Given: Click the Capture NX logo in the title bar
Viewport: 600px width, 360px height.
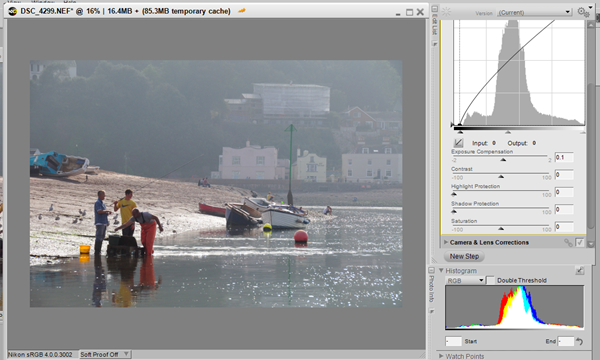Looking at the screenshot, I should pyautogui.click(x=13, y=11).
